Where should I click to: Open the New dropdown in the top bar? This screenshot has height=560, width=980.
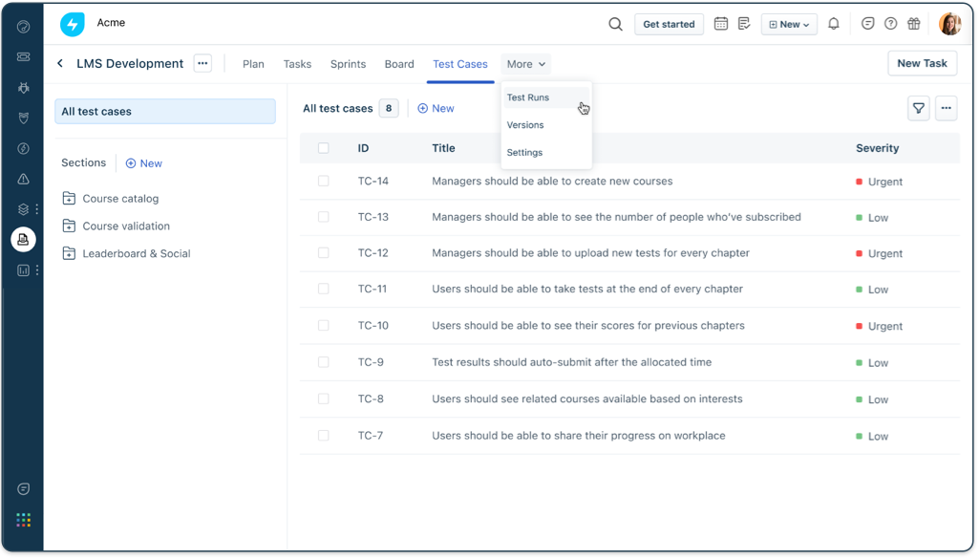click(788, 23)
